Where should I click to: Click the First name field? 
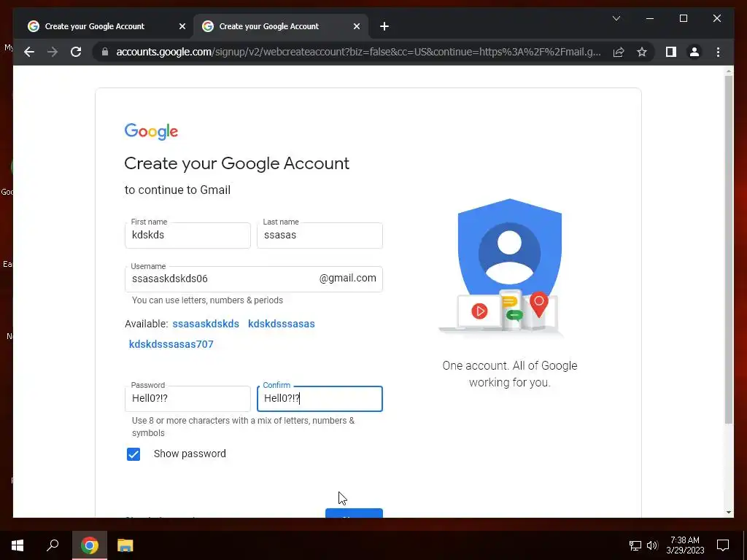tap(187, 236)
